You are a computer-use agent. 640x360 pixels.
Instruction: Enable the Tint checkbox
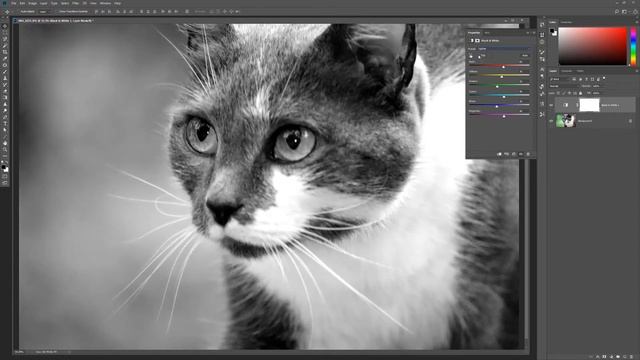coord(479,56)
